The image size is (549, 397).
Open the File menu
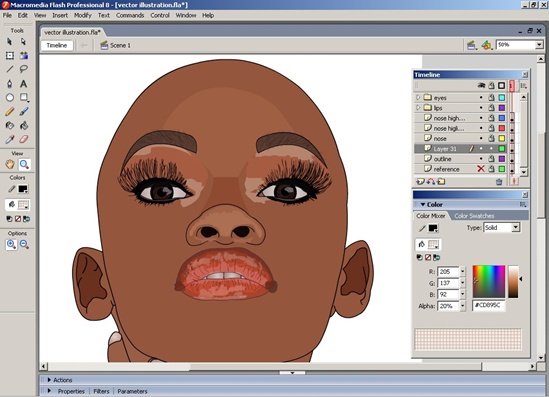7,15
